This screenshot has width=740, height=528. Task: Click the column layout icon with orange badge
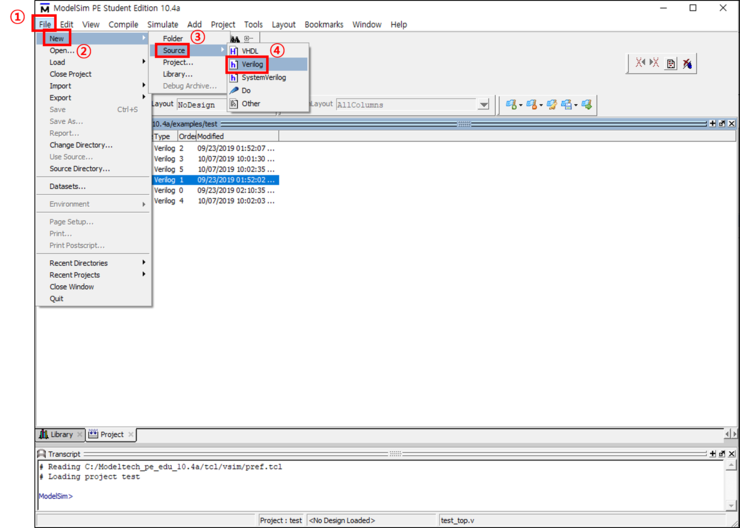pos(531,104)
